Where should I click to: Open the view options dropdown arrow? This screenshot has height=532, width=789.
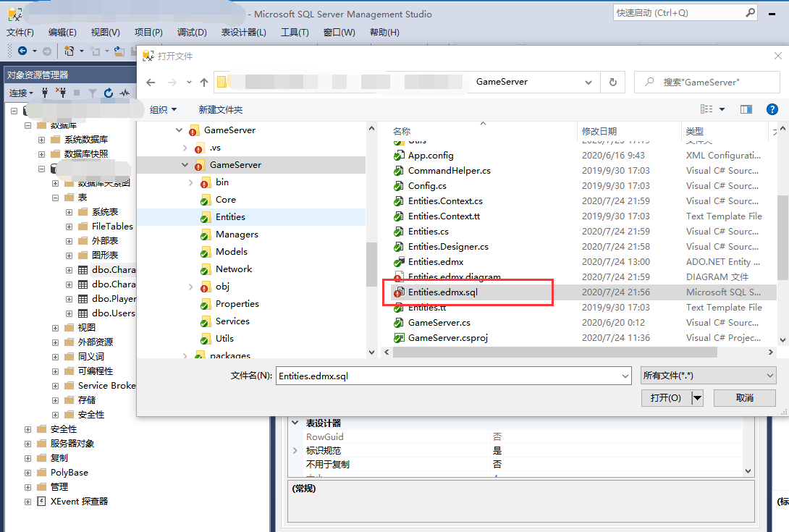pyautogui.click(x=722, y=109)
